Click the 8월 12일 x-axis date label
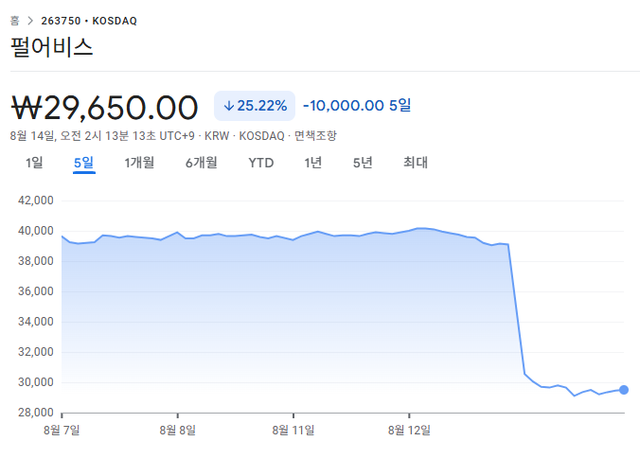640x455 pixels. point(409,430)
